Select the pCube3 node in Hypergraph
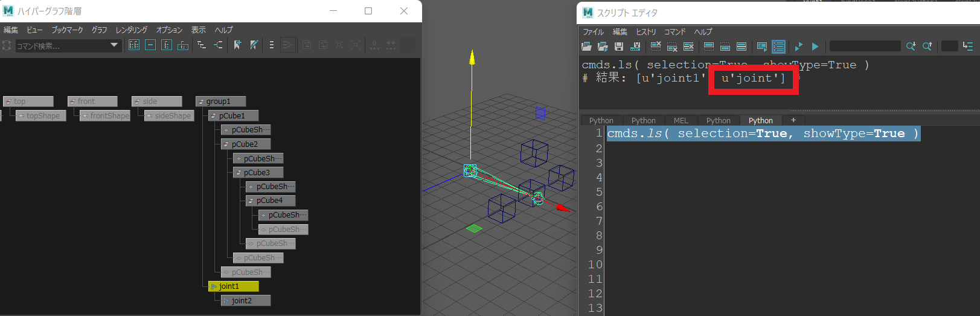 pos(258,173)
